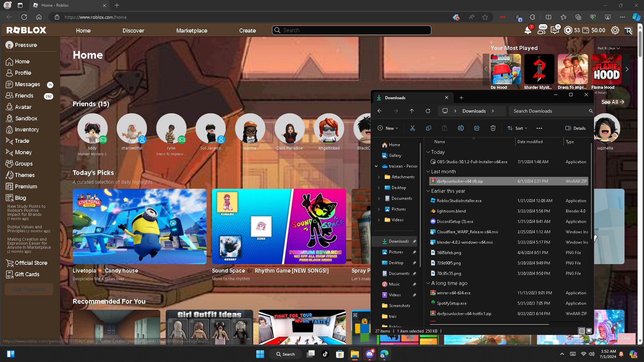The height and width of the screenshot is (362, 644).
Task: Open Roblox notifications bell icon
Action: point(528,30)
